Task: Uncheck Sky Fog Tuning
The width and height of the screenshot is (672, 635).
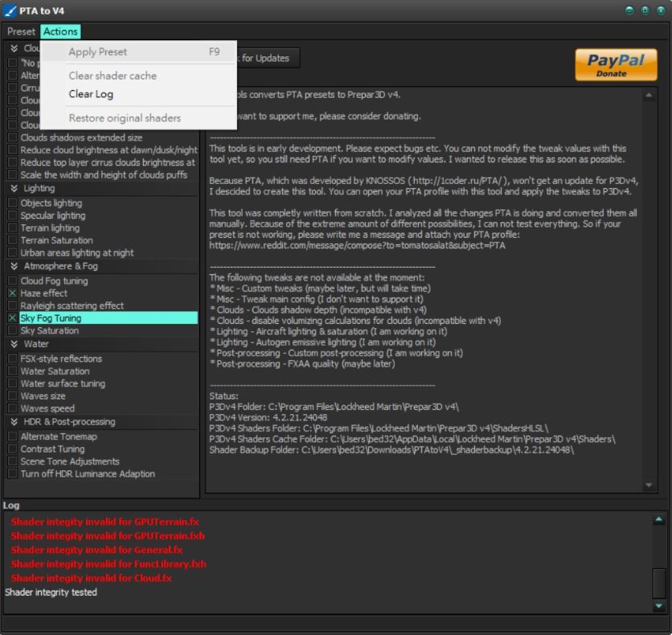Action: [x=13, y=318]
